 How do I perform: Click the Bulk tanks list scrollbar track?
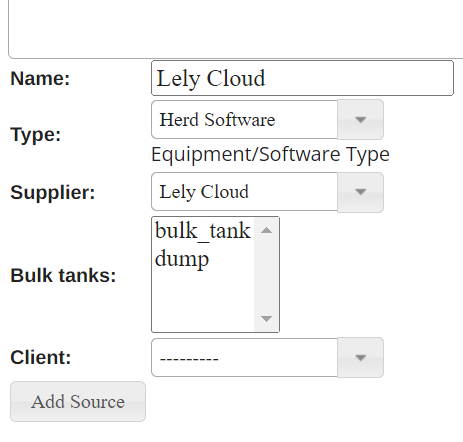point(266,275)
